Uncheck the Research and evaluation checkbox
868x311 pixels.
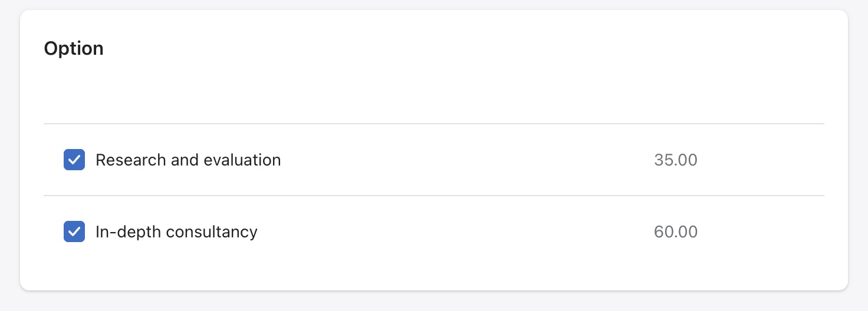pyautogui.click(x=74, y=160)
